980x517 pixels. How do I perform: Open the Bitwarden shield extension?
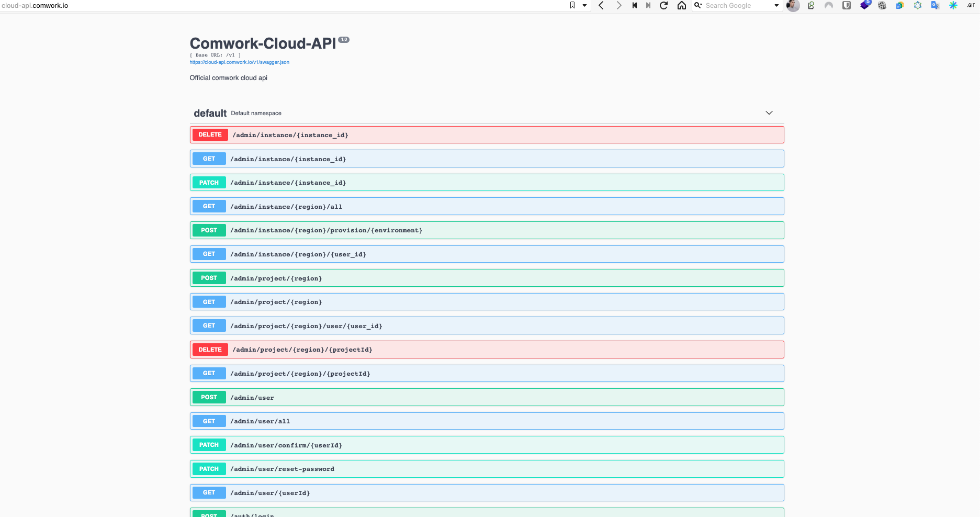point(847,5)
